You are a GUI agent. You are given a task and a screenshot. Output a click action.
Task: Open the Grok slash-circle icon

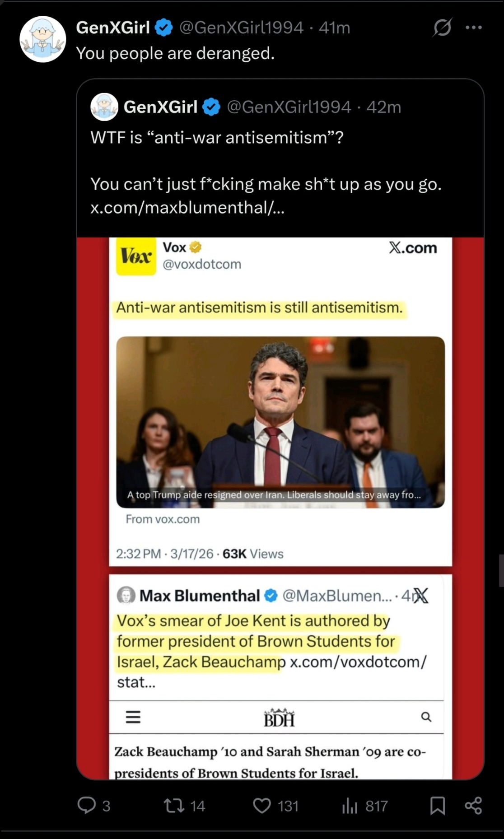[442, 28]
